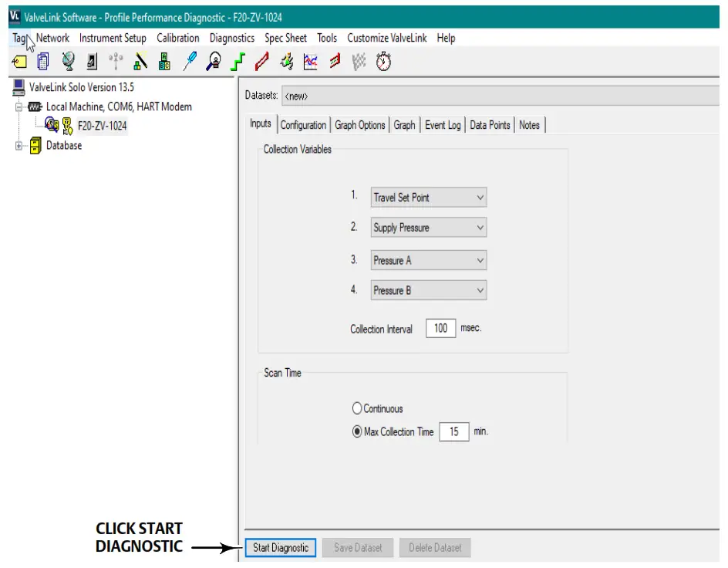
Task: Switch to the Configuration tab
Action: pos(303,125)
